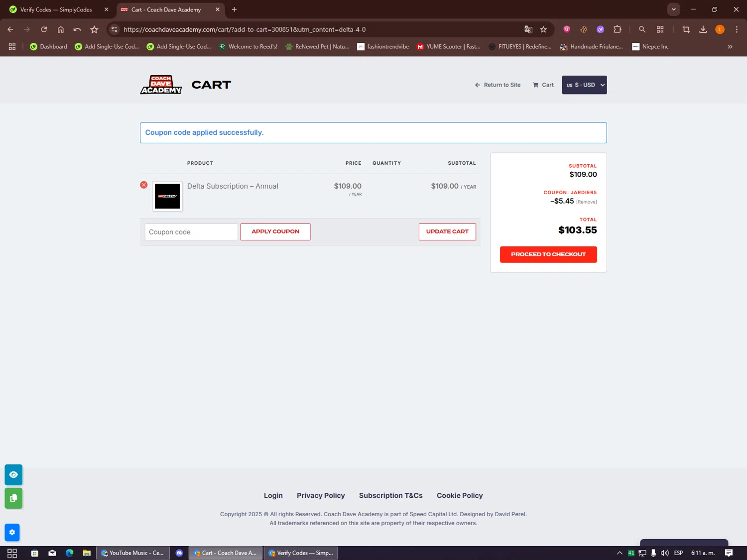
Task: Open Discord from taskbar
Action: click(x=179, y=553)
